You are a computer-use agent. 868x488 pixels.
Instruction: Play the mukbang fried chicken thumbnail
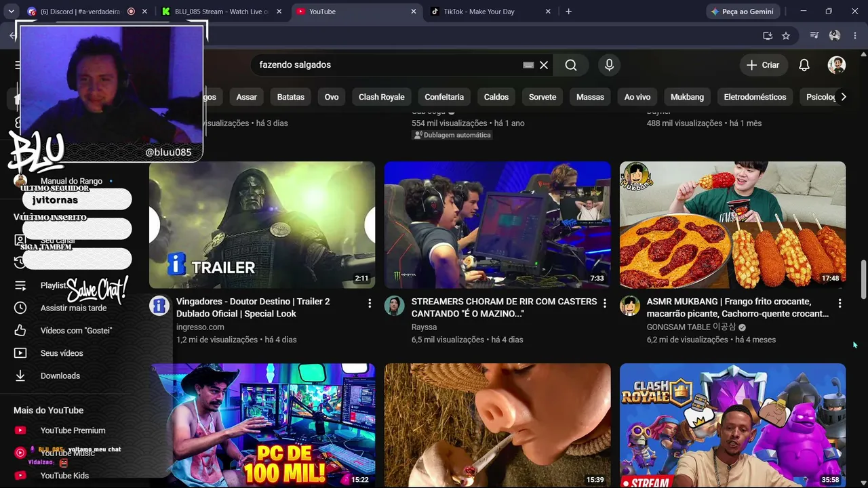(732, 225)
